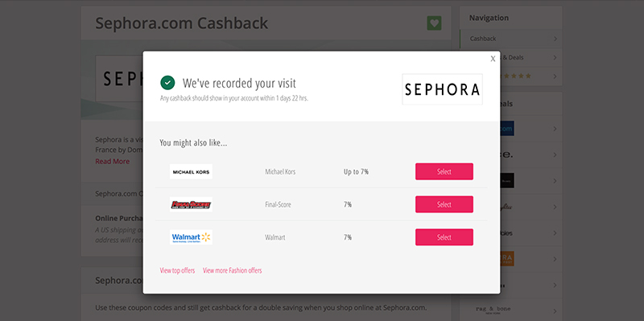
Task: Select the Walmart offer
Action: [444, 237]
